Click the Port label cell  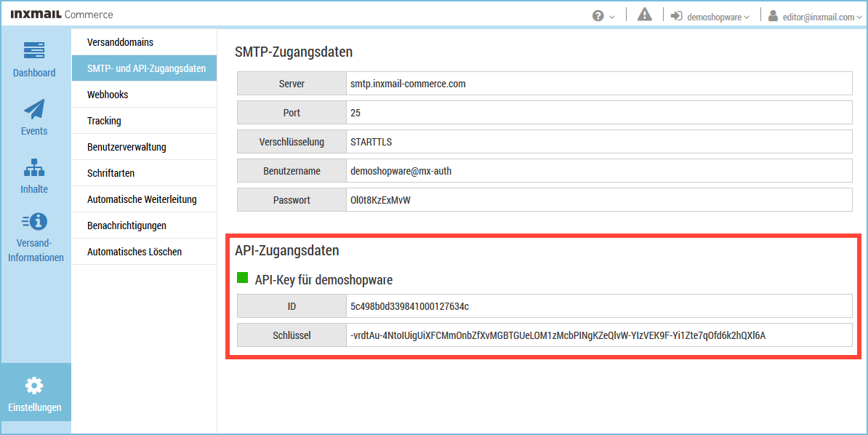292,113
